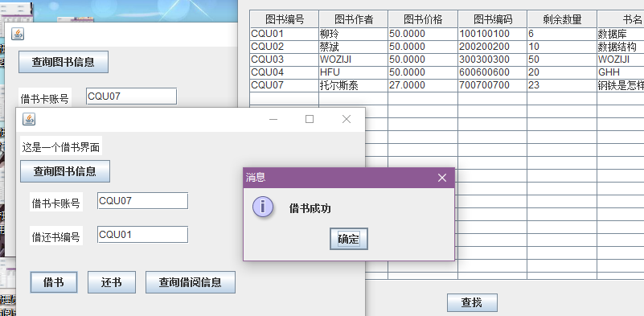Select the code cell 700700700
This screenshot has height=316, width=644.
[x=492, y=85]
